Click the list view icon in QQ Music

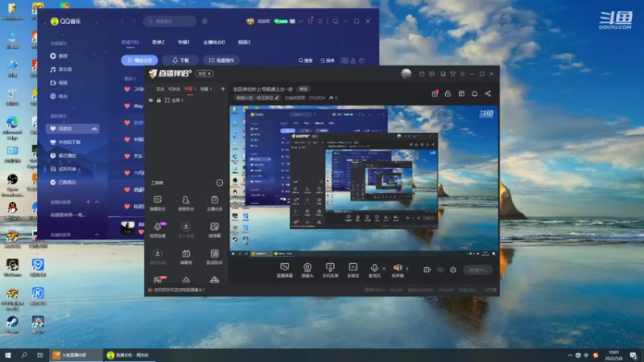point(345,60)
